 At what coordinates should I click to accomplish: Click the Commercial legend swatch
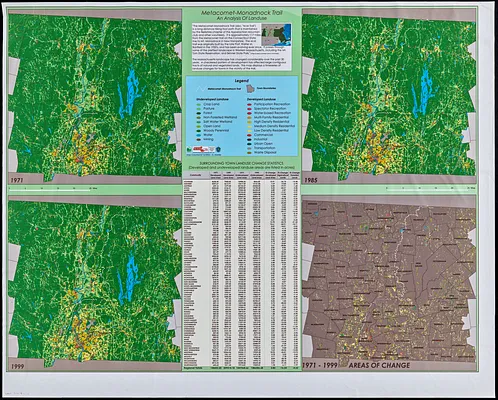click(249, 135)
